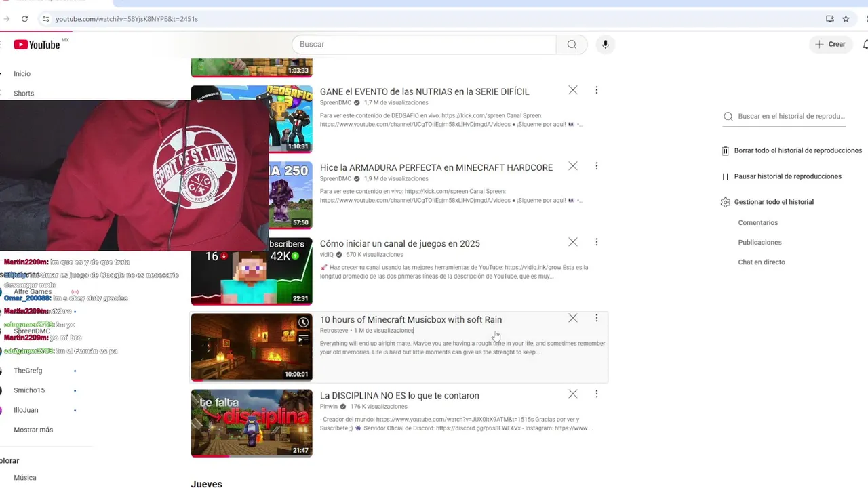868x488 pixels.
Task: Open ARMADURA PERFECTA thumbnail 57:50
Action: click(290, 195)
